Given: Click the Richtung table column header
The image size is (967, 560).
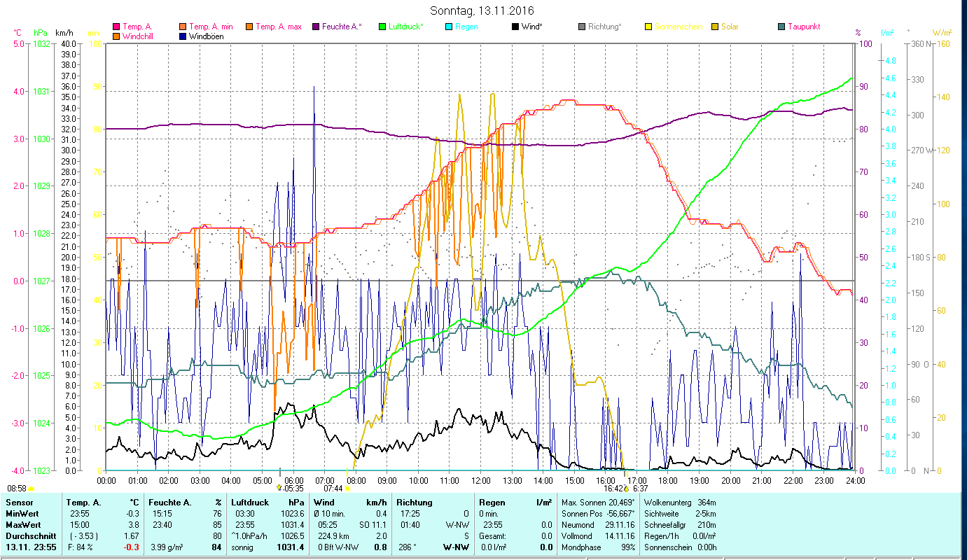Looking at the screenshot, I should coord(416,503).
